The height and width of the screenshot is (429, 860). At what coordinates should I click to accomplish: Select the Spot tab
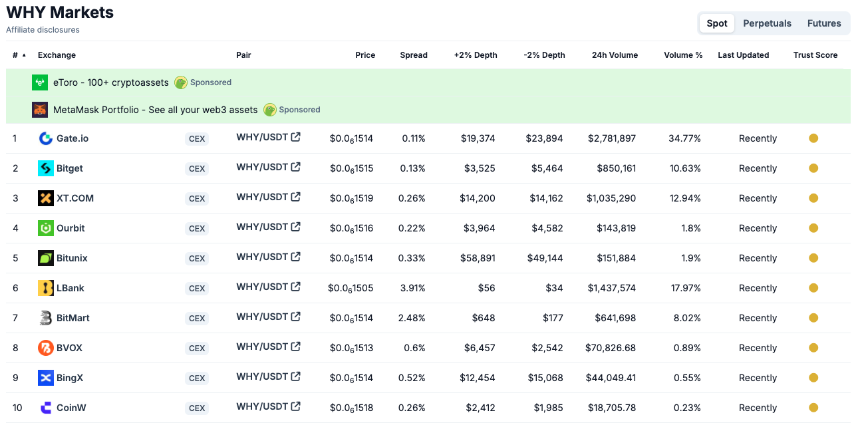[717, 24]
